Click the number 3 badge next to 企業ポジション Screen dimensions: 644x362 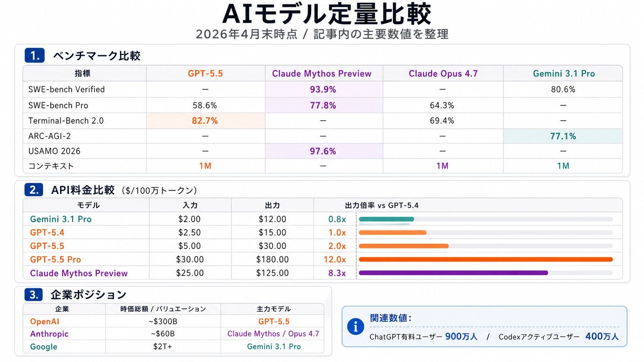click(x=34, y=295)
